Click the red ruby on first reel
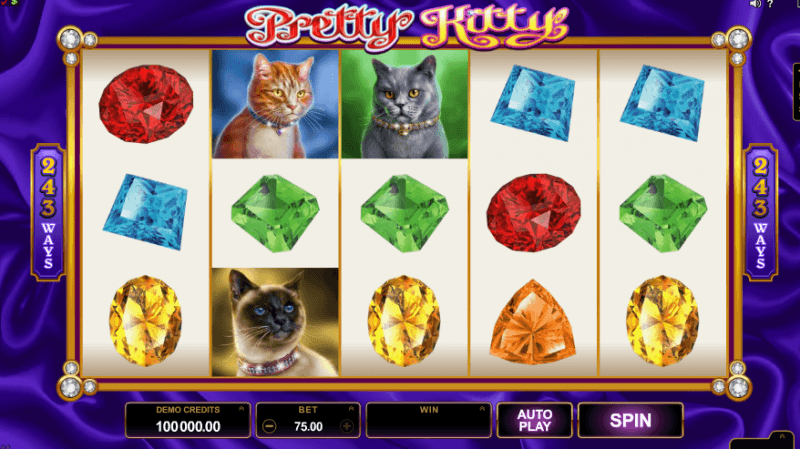This screenshot has height=449, width=800. (x=146, y=104)
